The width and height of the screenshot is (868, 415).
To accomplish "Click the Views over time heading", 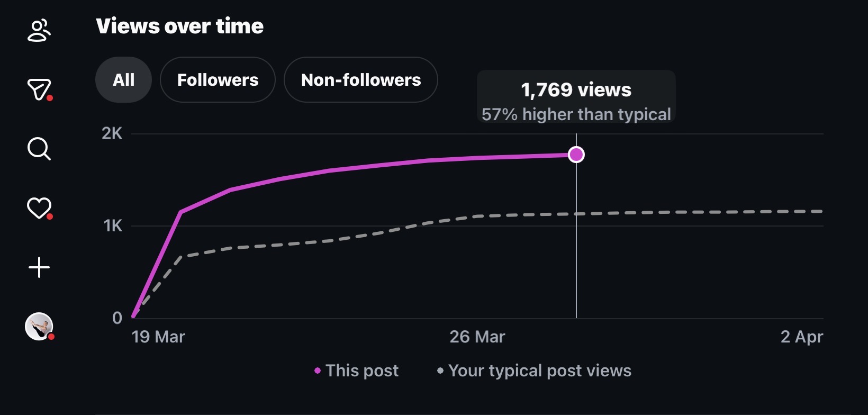I will click(x=180, y=26).
